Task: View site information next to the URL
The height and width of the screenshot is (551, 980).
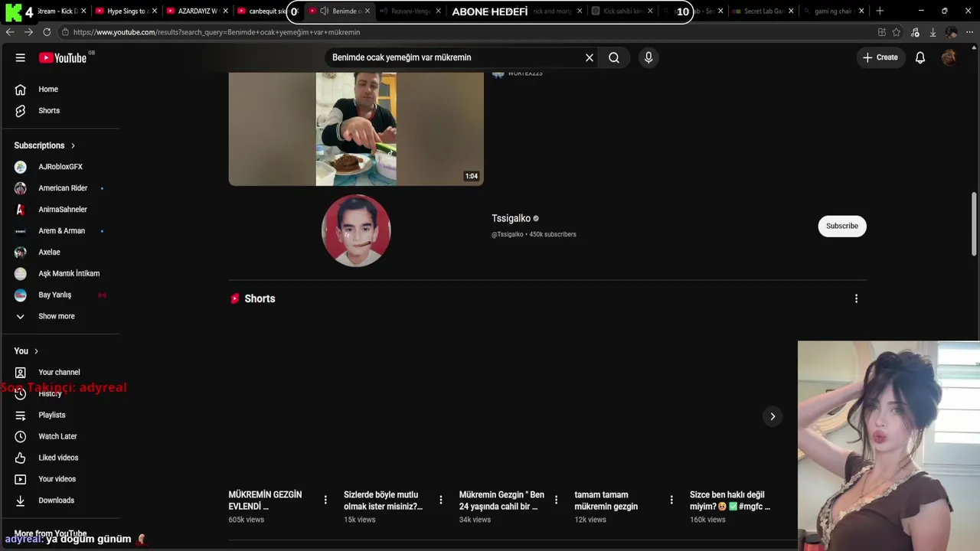Action: tap(65, 32)
